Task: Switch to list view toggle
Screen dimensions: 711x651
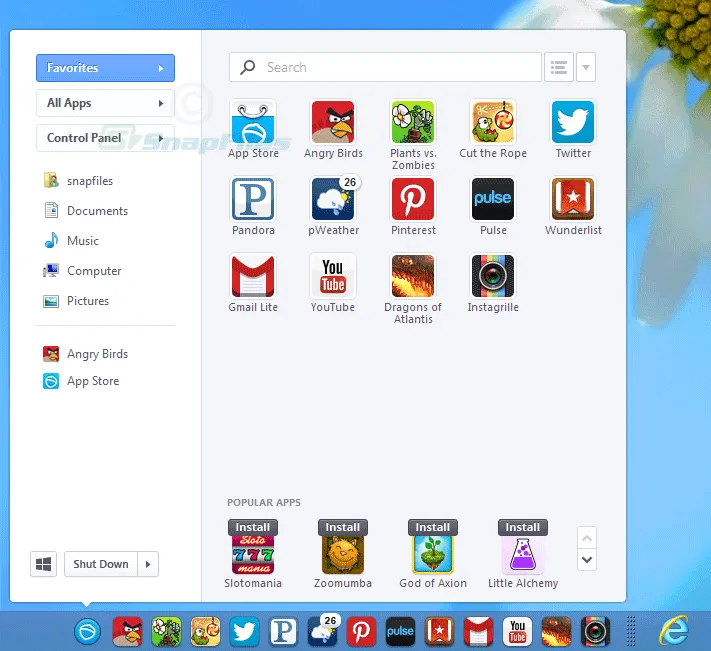Action: click(x=559, y=68)
